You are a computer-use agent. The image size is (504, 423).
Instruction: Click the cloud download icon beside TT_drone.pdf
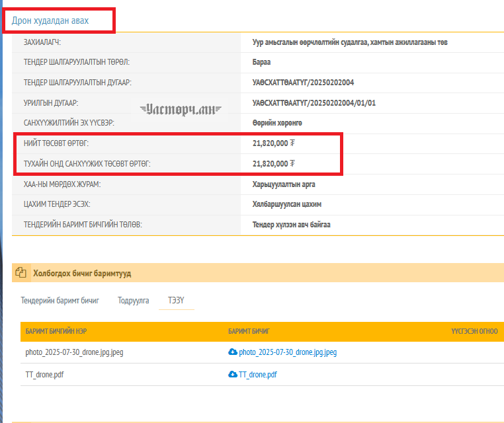click(232, 374)
